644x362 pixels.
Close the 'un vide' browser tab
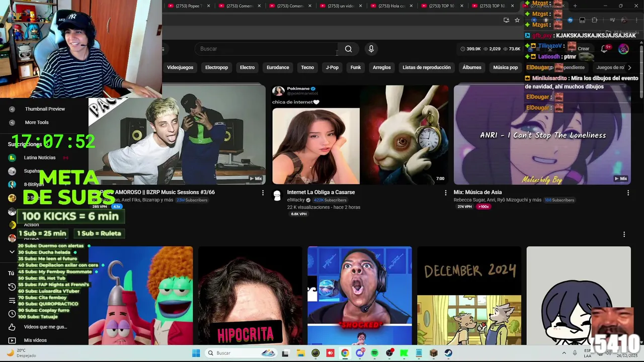[x=360, y=6]
